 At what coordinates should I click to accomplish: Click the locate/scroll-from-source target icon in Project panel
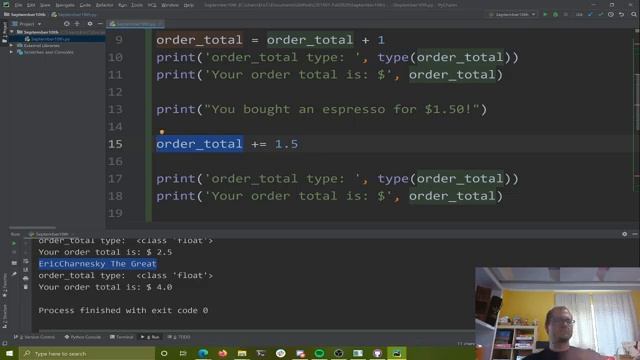tap(67, 24)
